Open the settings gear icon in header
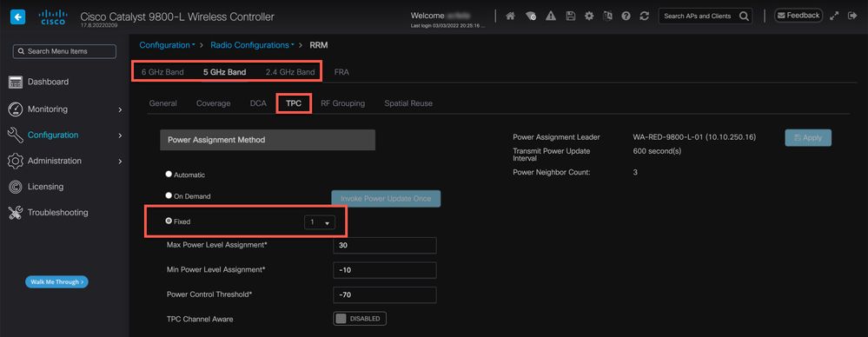The height and width of the screenshot is (337, 868). tap(589, 17)
